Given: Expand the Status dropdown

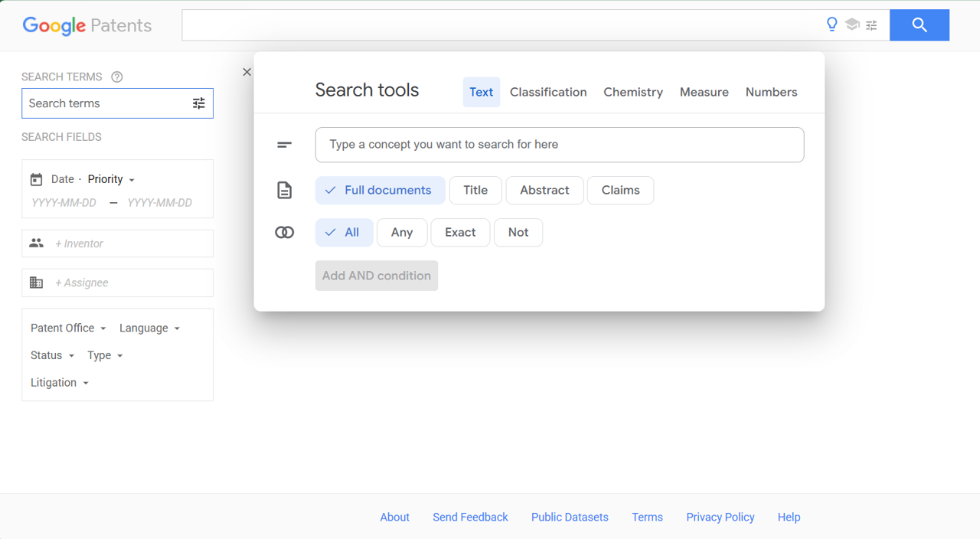Looking at the screenshot, I should [x=52, y=355].
